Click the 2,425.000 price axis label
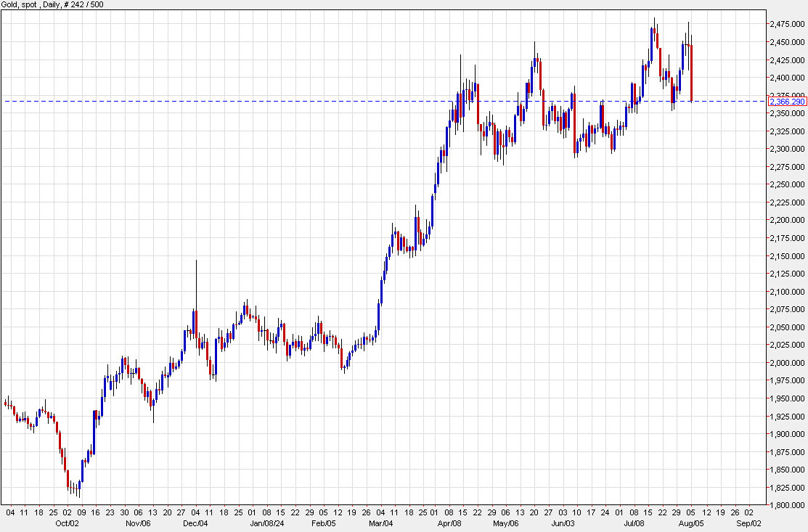The height and width of the screenshot is (532, 808). coord(787,60)
